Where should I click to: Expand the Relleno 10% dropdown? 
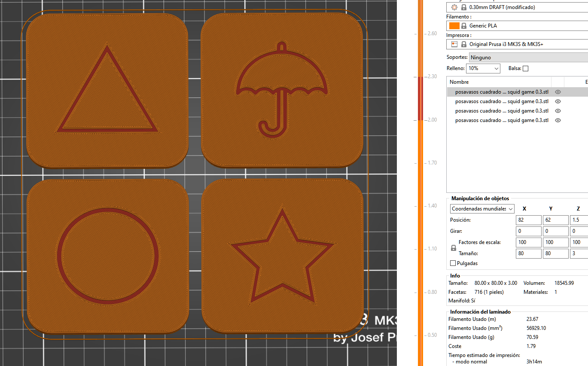click(484, 68)
